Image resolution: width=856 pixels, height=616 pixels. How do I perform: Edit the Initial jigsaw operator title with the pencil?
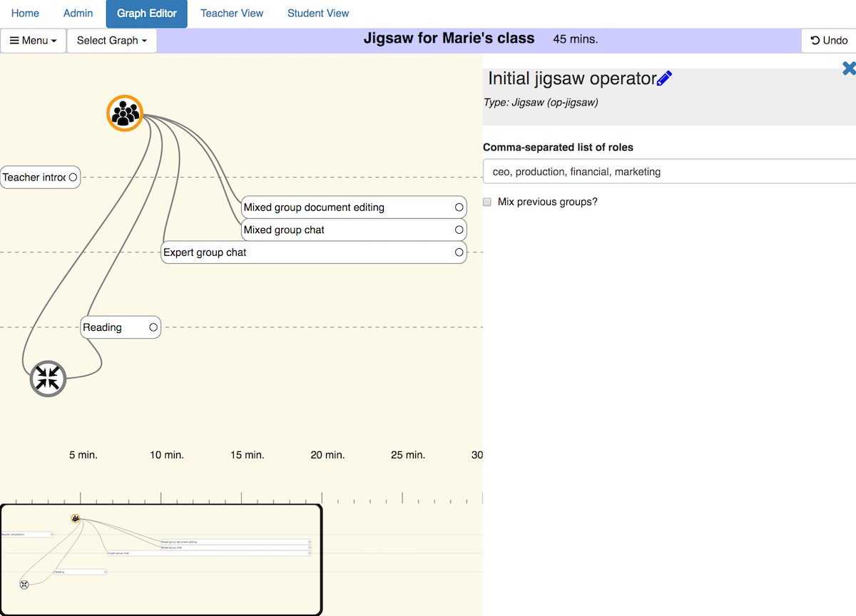click(664, 78)
